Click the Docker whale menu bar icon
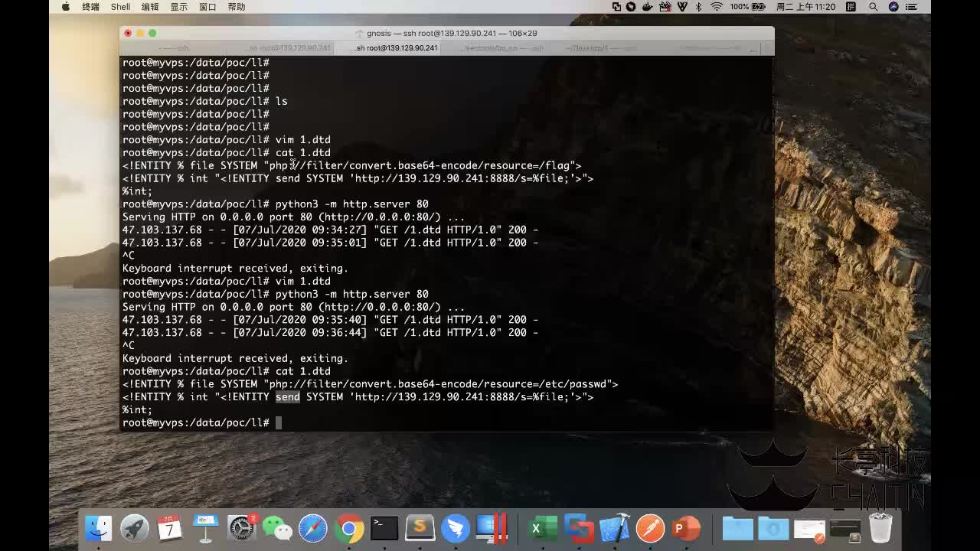The width and height of the screenshot is (980, 551). click(648, 7)
